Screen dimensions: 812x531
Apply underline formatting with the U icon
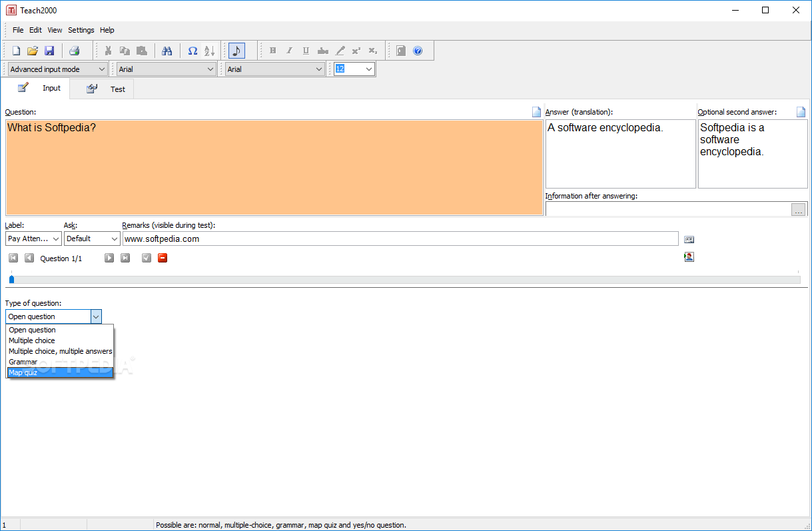pos(306,51)
